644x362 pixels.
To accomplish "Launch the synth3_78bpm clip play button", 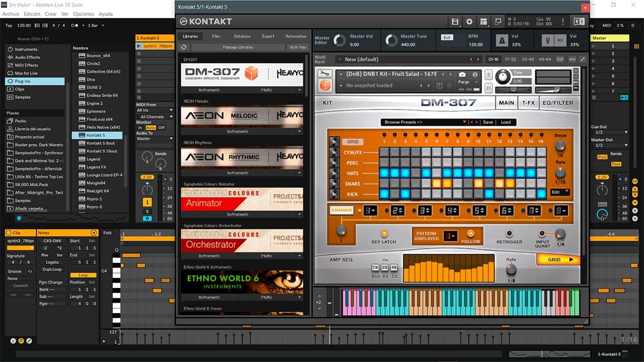I will tap(139, 46).
